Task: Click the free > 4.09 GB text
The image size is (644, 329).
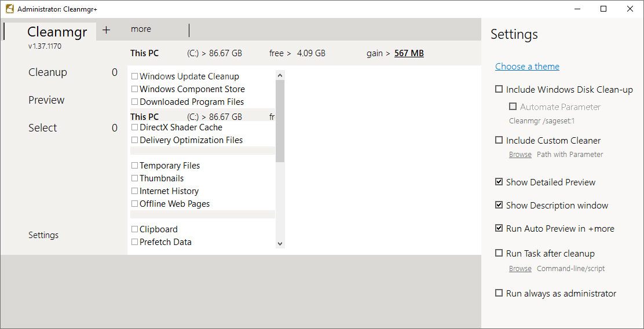Action: click(297, 53)
